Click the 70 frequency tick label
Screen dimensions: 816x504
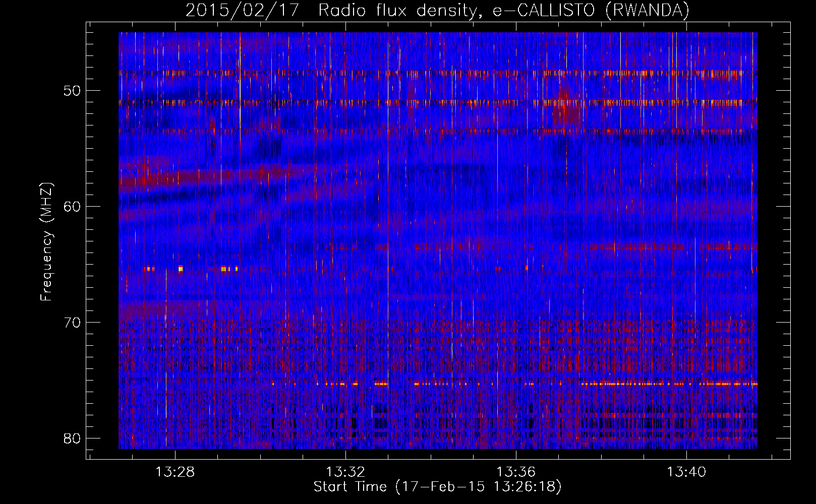pos(73,323)
